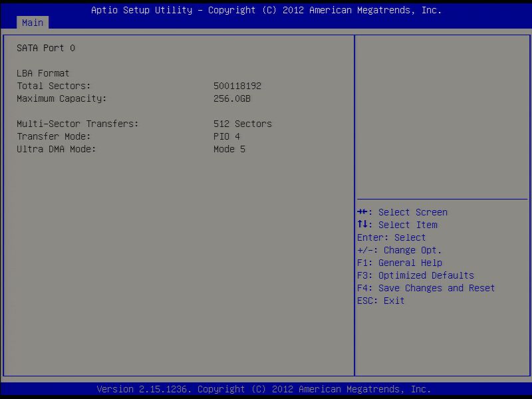The width and height of the screenshot is (532, 399).
Task: Click the +/-: Change Opt. line
Action: click(x=400, y=251)
